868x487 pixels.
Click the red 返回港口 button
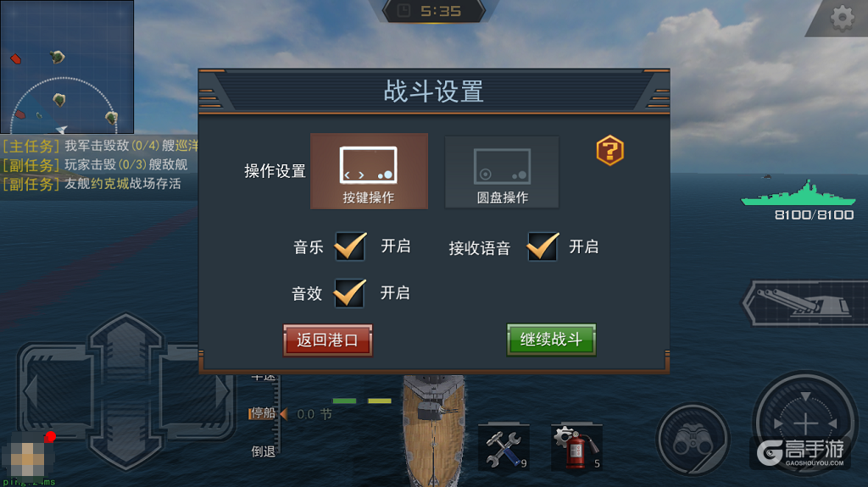[328, 340]
